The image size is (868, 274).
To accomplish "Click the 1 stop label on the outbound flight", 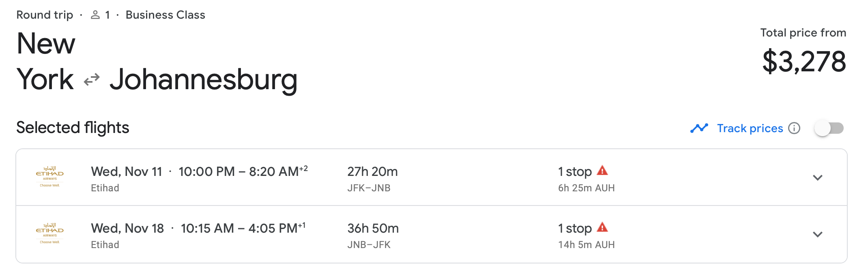I will click(574, 171).
